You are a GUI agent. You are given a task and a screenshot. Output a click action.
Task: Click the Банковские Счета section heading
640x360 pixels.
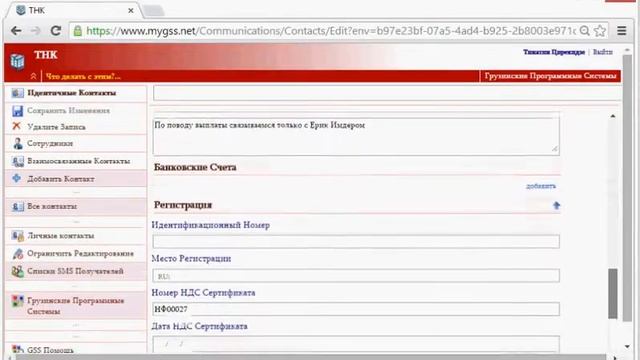(195, 167)
